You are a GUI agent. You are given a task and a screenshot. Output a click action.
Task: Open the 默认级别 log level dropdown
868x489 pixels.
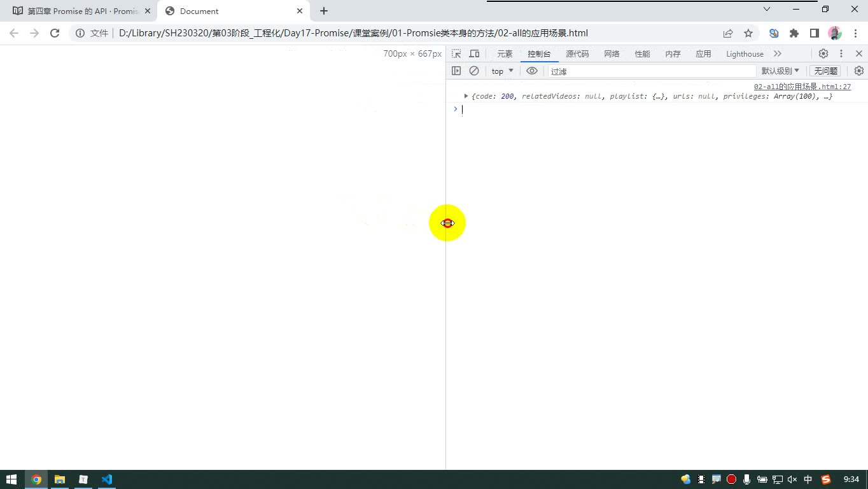780,71
